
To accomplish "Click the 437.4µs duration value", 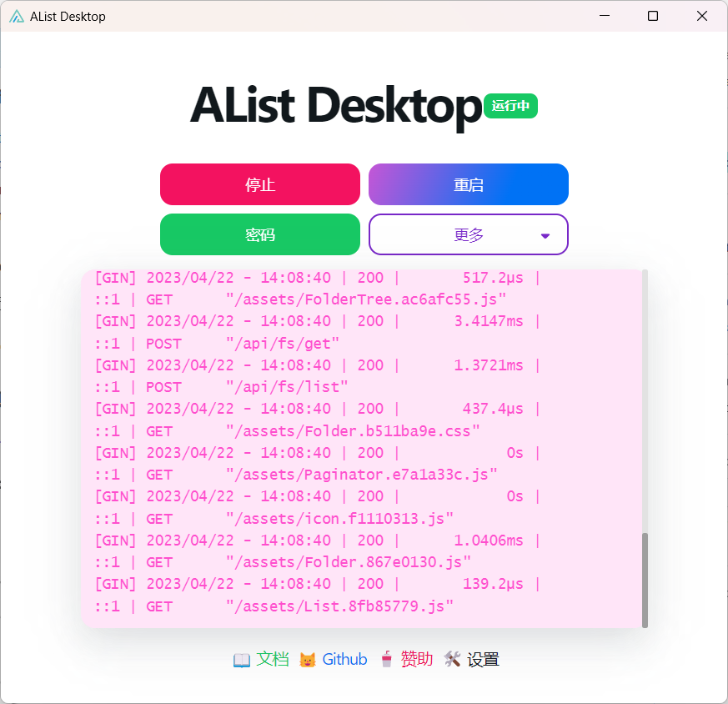I will pos(493,409).
